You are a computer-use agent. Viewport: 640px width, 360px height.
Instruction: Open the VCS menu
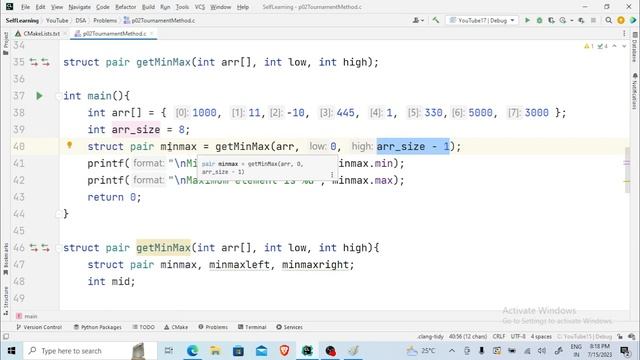[200, 7]
